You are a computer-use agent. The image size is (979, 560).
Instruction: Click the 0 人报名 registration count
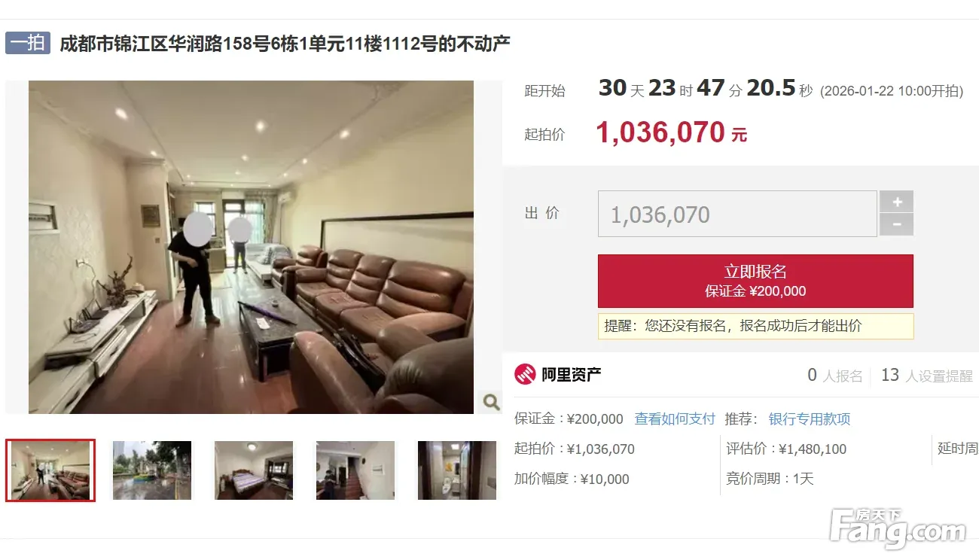pos(834,376)
